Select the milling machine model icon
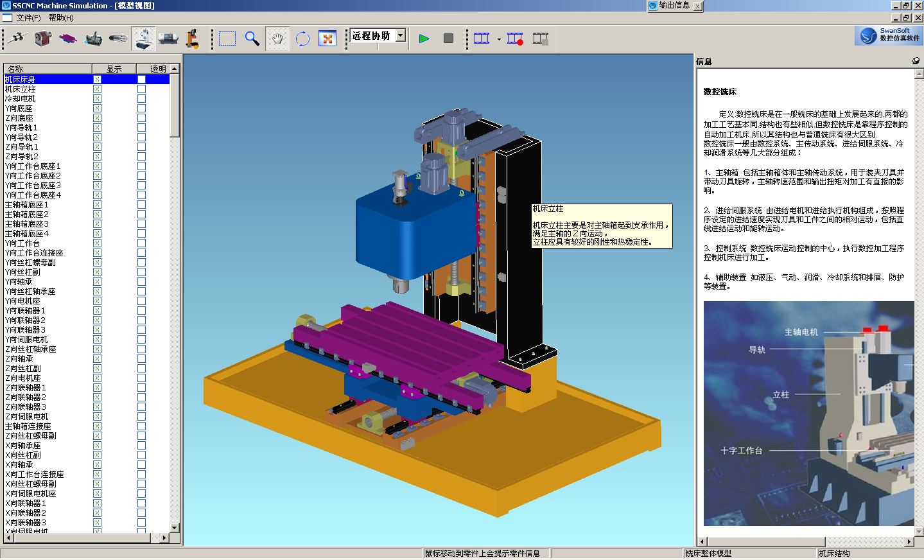The height and width of the screenshot is (560, 924). click(144, 39)
